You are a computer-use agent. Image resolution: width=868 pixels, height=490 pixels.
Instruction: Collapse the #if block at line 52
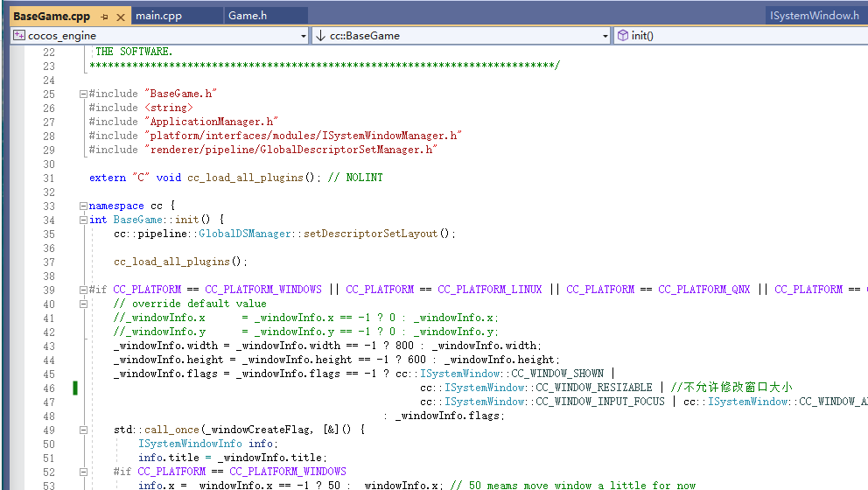[x=83, y=472]
